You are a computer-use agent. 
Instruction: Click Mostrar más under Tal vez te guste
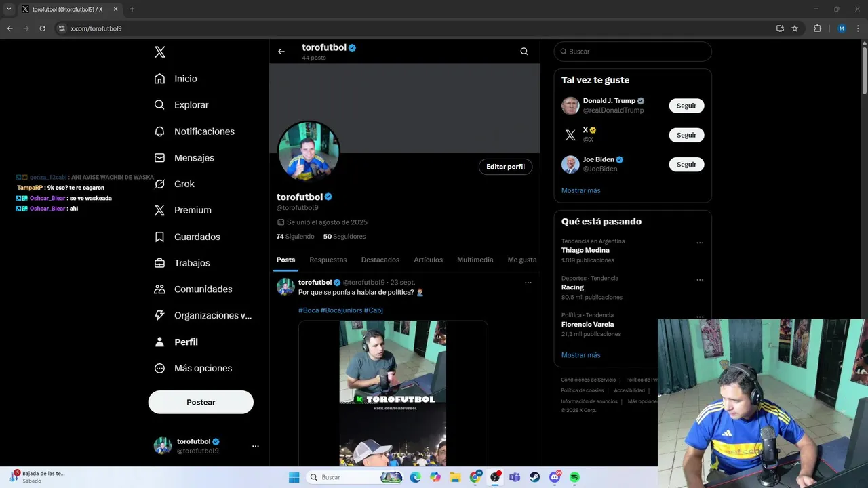pyautogui.click(x=581, y=190)
